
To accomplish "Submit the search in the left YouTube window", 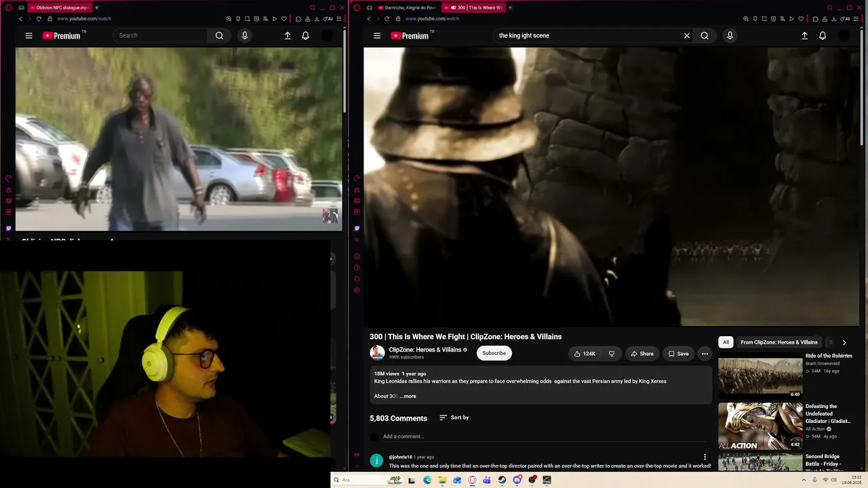I will point(219,36).
